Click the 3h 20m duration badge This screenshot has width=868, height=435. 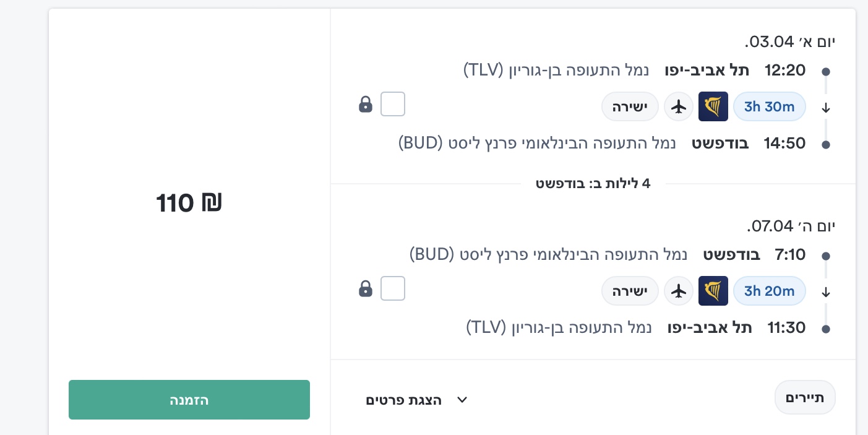[769, 291]
